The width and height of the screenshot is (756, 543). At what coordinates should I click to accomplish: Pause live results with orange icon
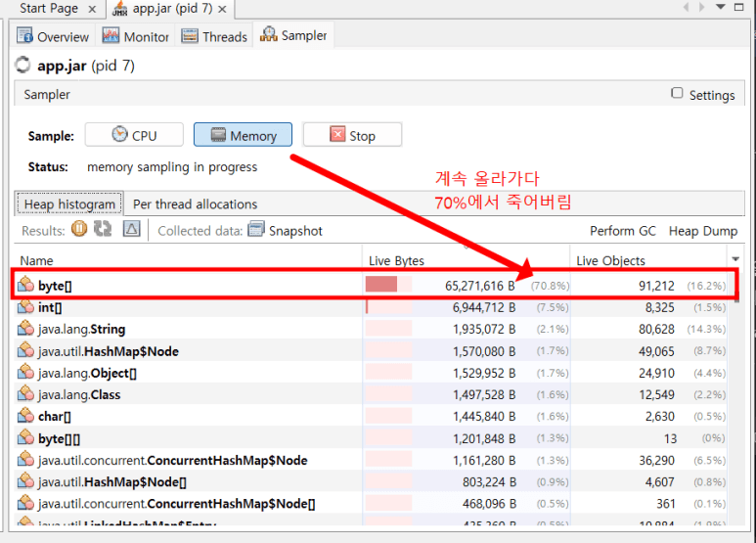pyautogui.click(x=79, y=230)
